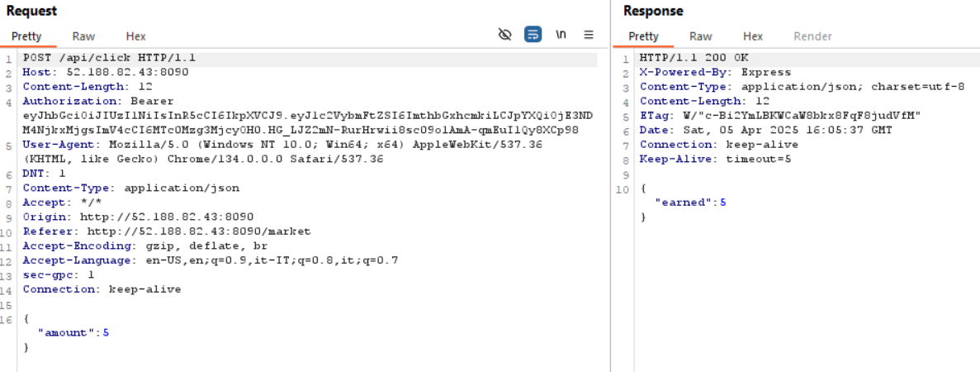Image resolution: width=980 pixels, height=372 pixels.
Task: Select the Pretty tab in Request panel
Action: [26, 36]
